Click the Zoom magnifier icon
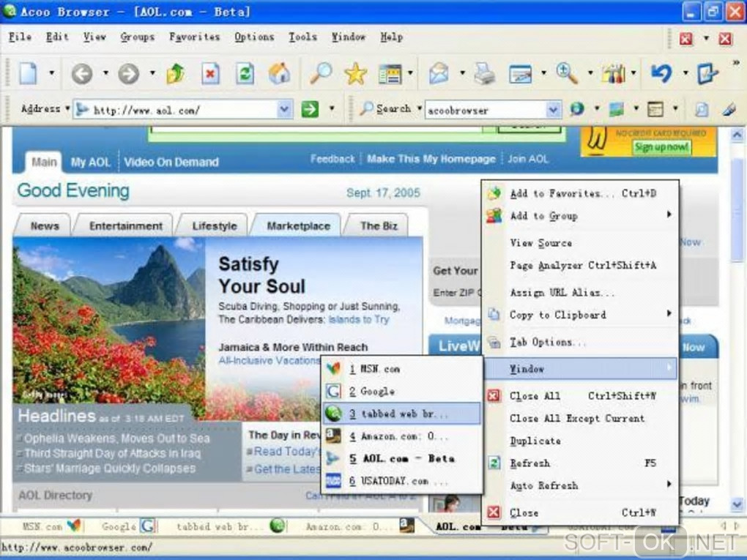747x560 pixels. 567,73
